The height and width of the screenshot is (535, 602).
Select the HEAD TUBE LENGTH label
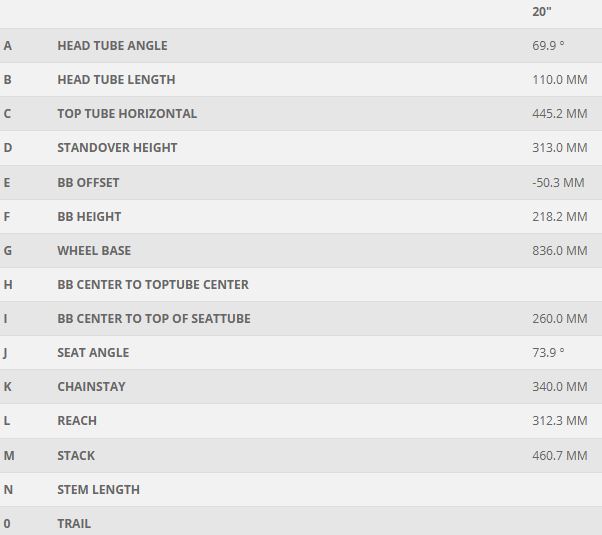point(116,80)
